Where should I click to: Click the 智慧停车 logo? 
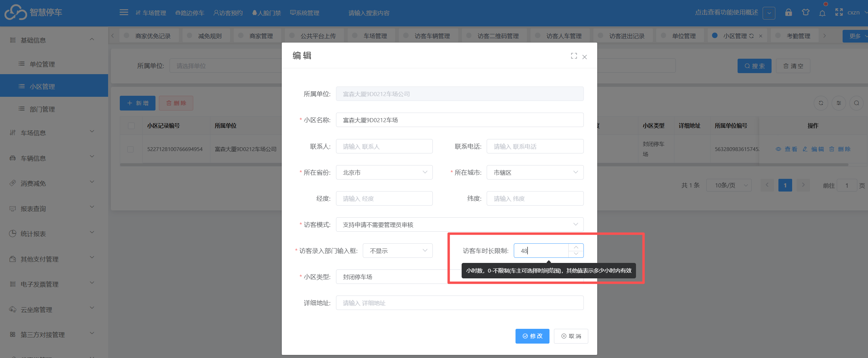(x=33, y=13)
